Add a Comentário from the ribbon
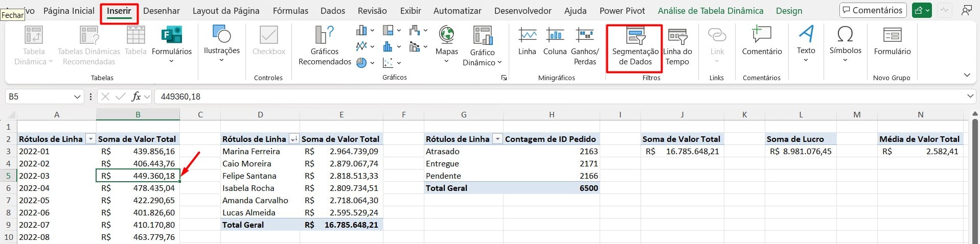The height and width of the screenshot is (244, 980). 762,36
